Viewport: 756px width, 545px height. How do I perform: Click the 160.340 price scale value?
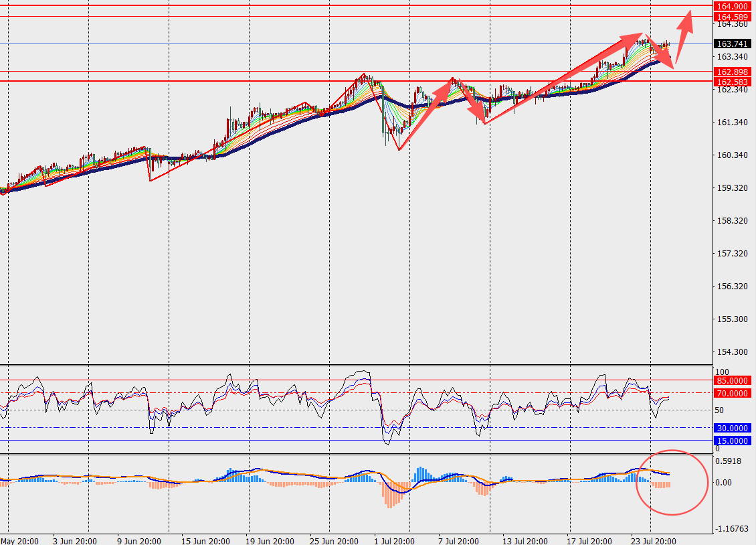(x=733, y=155)
